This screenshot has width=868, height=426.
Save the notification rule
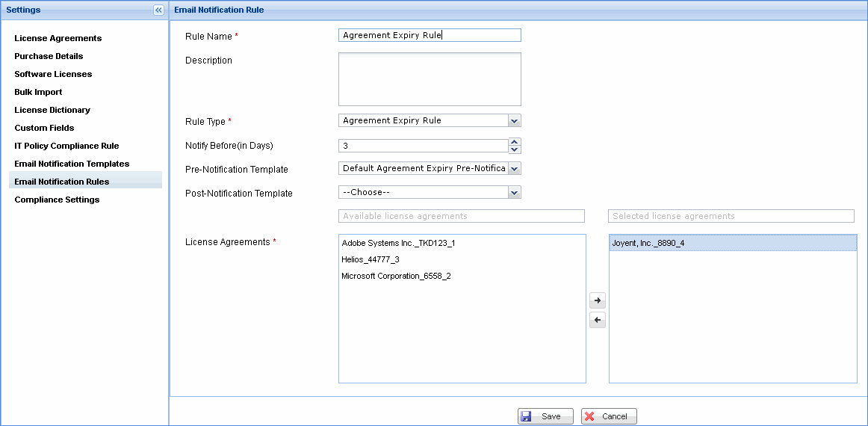coord(545,416)
